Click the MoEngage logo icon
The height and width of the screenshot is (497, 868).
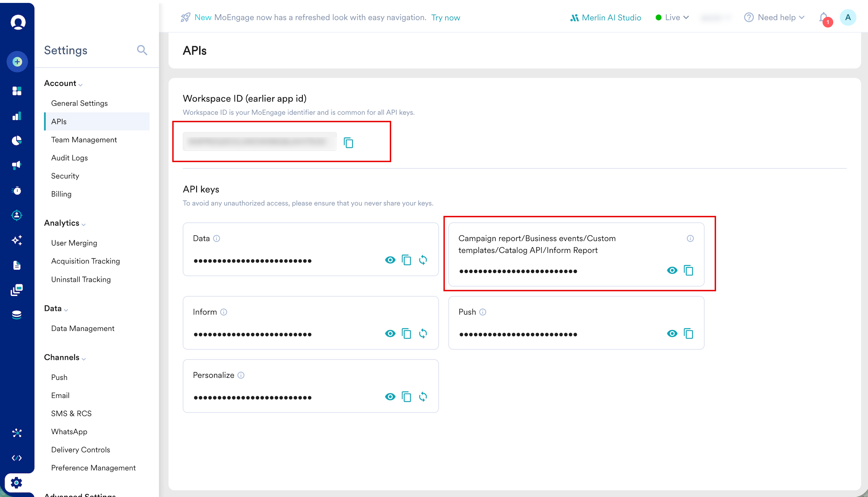[x=18, y=22]
